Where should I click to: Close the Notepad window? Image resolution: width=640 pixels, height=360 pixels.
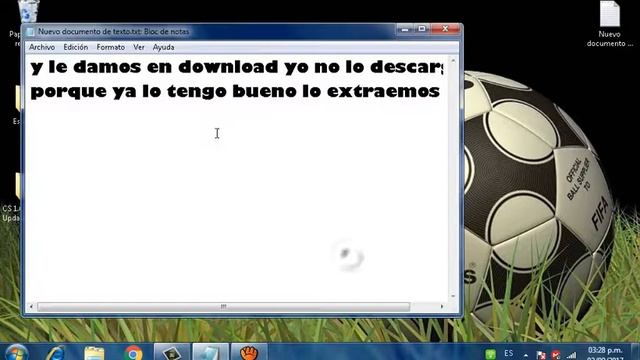tap(445, 29)
